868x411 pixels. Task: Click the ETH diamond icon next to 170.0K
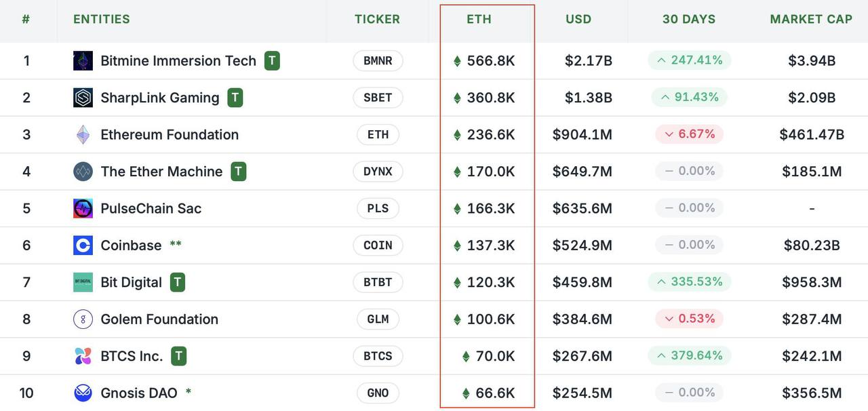[457, 172]
